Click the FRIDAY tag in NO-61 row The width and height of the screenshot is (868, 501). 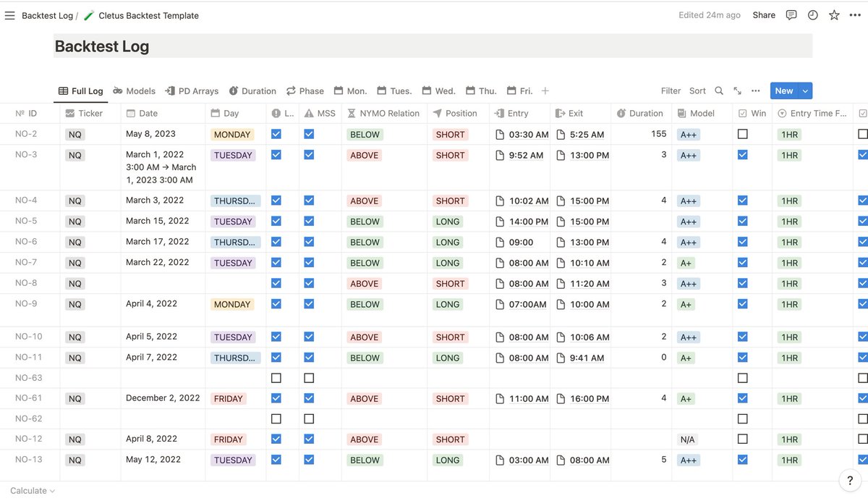229,399
